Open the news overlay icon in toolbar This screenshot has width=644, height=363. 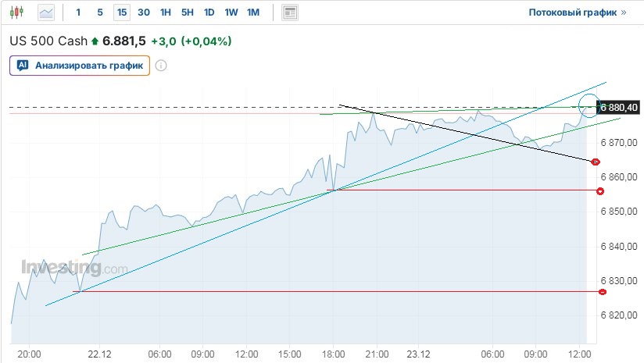pyautogui.click(x=290, y=12)
